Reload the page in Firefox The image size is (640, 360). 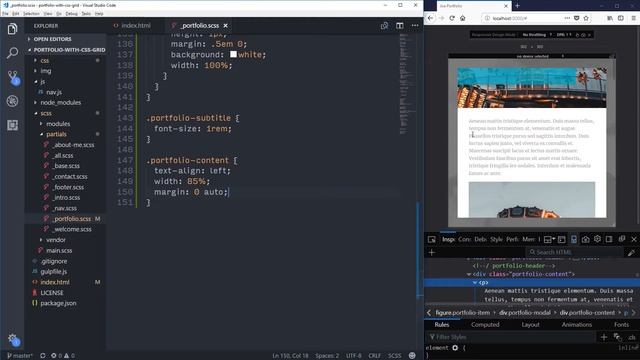(x=452, y=18)
